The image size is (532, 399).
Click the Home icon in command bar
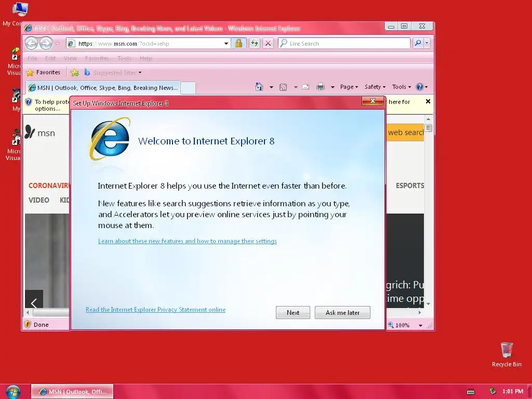pos(259,87)
